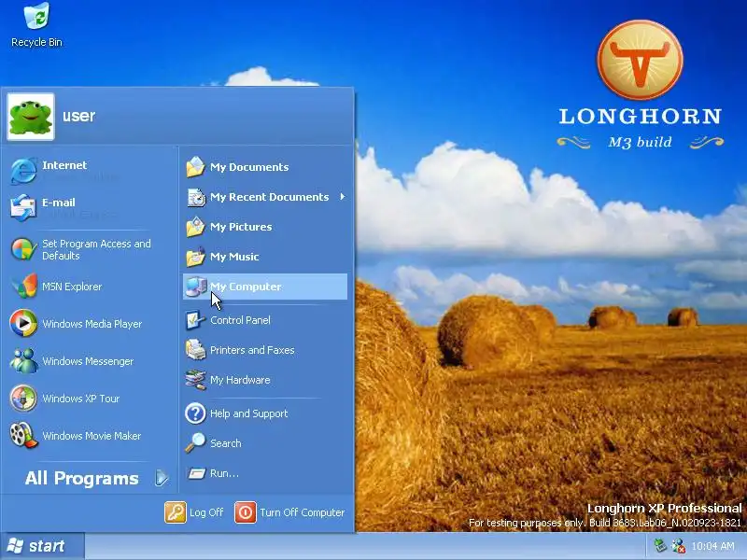Open My Music folder icon
This screenshot has width=747, height=560.
pos(195,257)
